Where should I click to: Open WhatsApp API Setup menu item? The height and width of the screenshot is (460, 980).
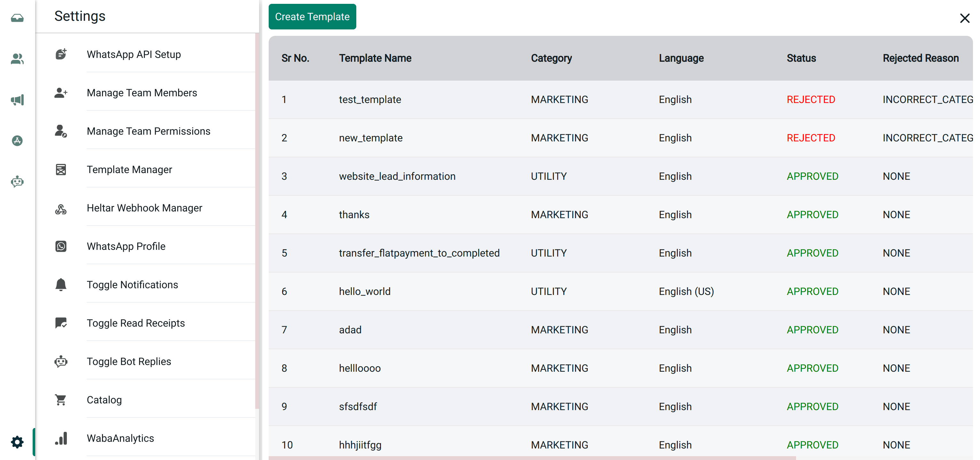point(133,54)
